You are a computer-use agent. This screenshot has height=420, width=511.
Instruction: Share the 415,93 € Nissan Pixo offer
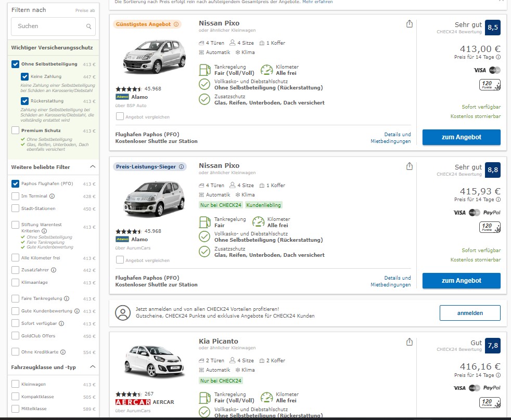[410, 166]
